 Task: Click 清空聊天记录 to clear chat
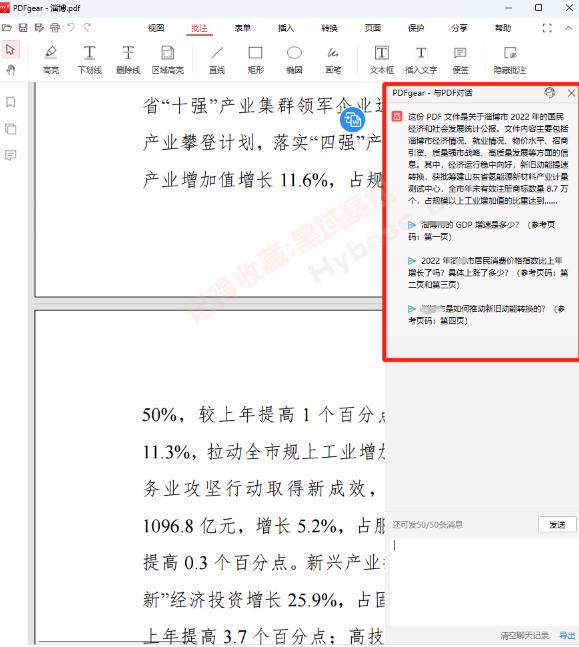pos(525,635)
